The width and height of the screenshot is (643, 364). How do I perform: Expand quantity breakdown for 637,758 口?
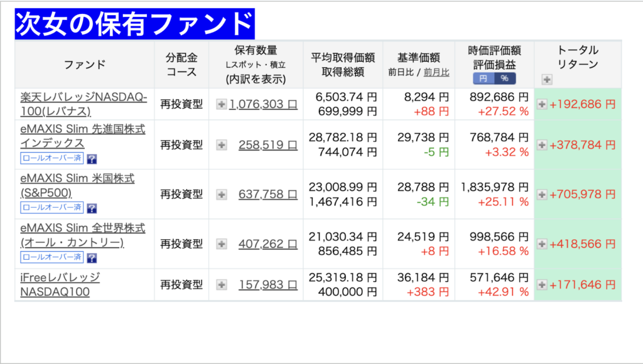tap(222, 195)
